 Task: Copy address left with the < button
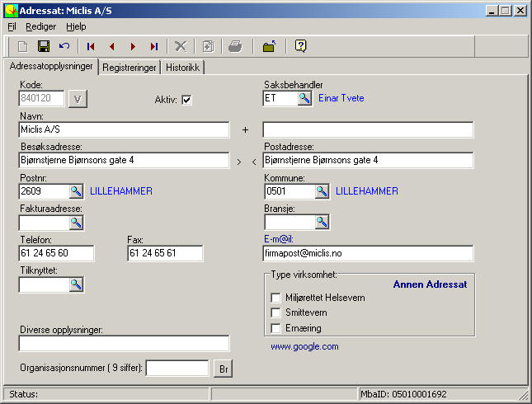pyautogui.click(x=254, y=162)
